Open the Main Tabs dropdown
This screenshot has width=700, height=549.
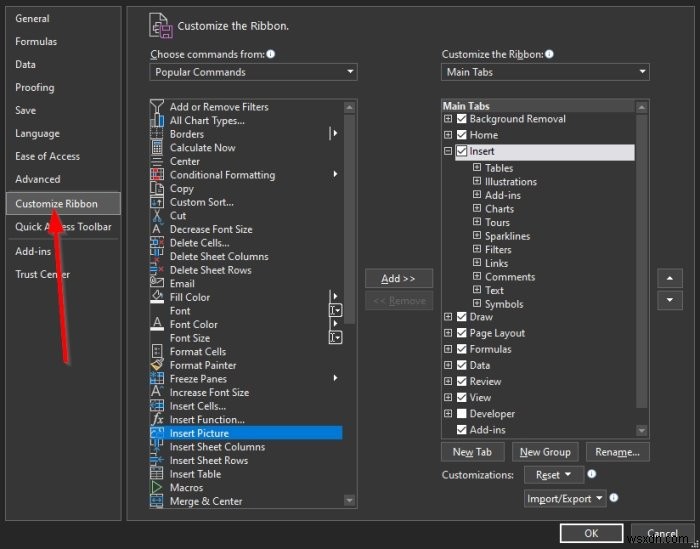(x=545, y=72)
